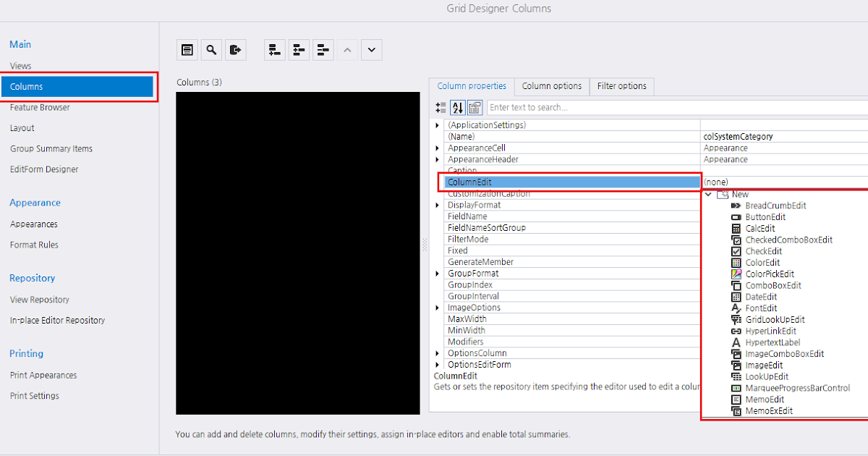Click the insert column icon

click(x=299, y=49)
